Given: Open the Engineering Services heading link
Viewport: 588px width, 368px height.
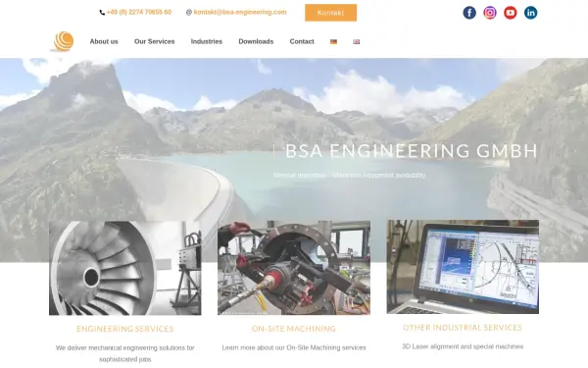Looking at the screenshot, I should 125,329.
